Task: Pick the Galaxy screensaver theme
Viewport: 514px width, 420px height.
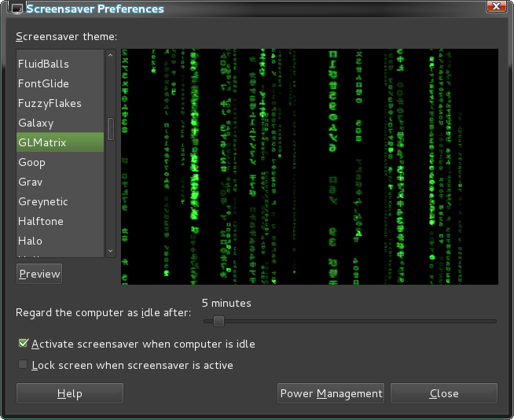Action: tap(36, 123)
